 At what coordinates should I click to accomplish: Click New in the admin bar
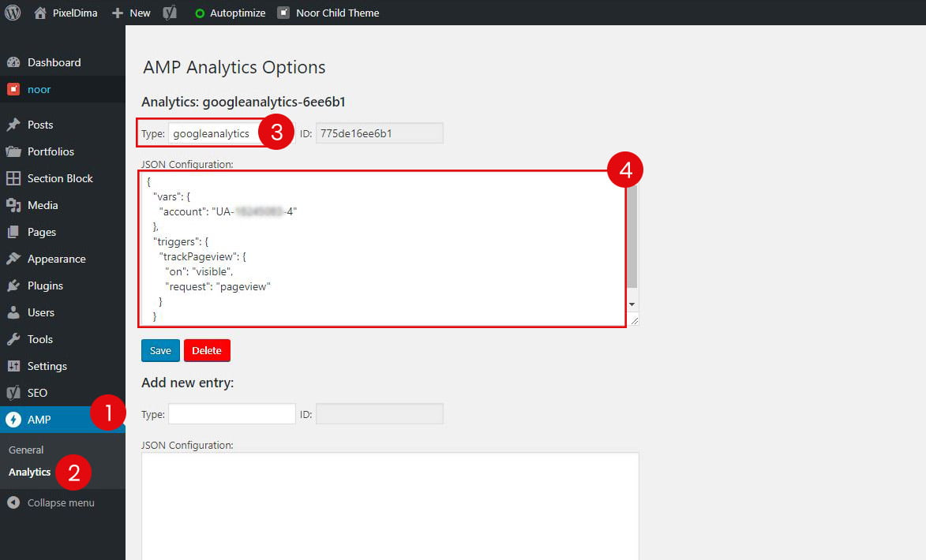coord(140,13)
